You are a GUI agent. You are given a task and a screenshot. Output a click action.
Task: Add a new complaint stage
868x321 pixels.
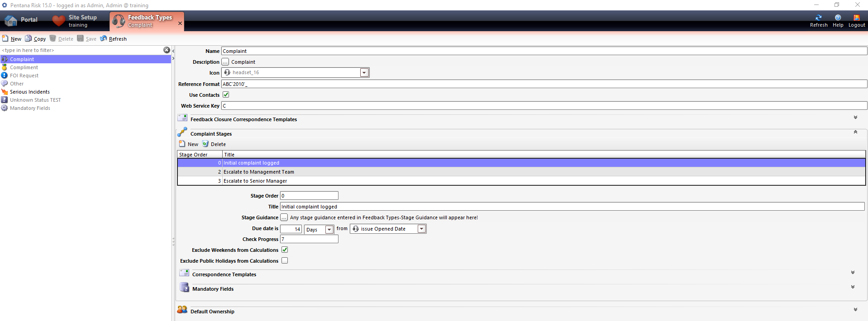pyautogui.click(x=189, y=144)
